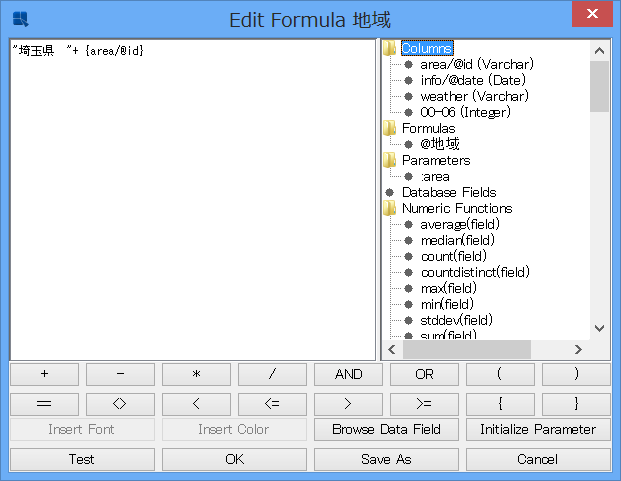Click the less-than < button
Viewport: 621px width, 481px height.
pos(196,404)
